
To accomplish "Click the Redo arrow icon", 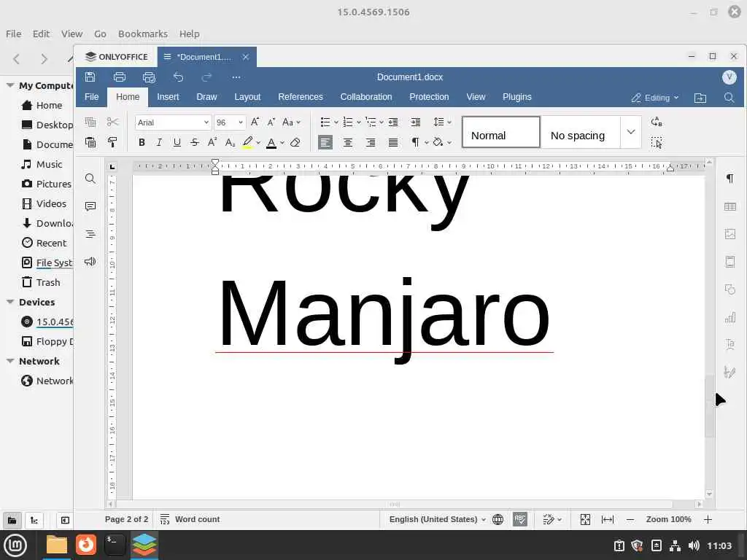I will pyautogui.click(x=206, y=77).
